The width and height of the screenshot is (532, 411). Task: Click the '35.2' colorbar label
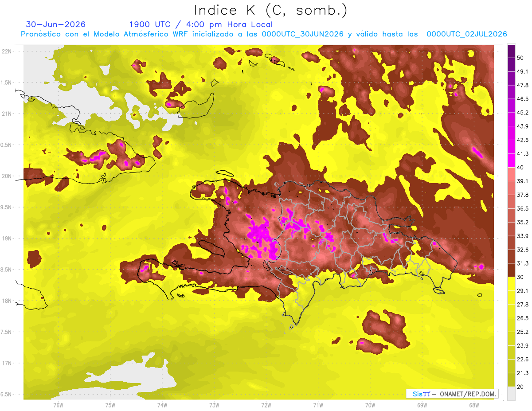pos(523,222)
